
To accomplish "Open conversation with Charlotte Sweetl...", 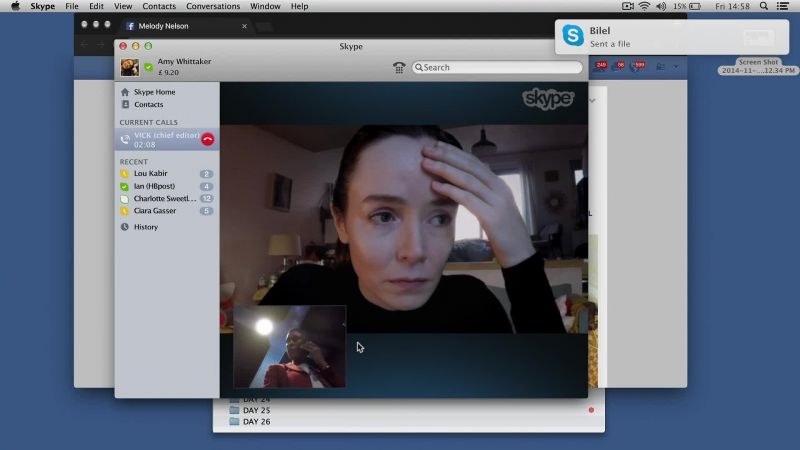I will click(x=167, y=199).
